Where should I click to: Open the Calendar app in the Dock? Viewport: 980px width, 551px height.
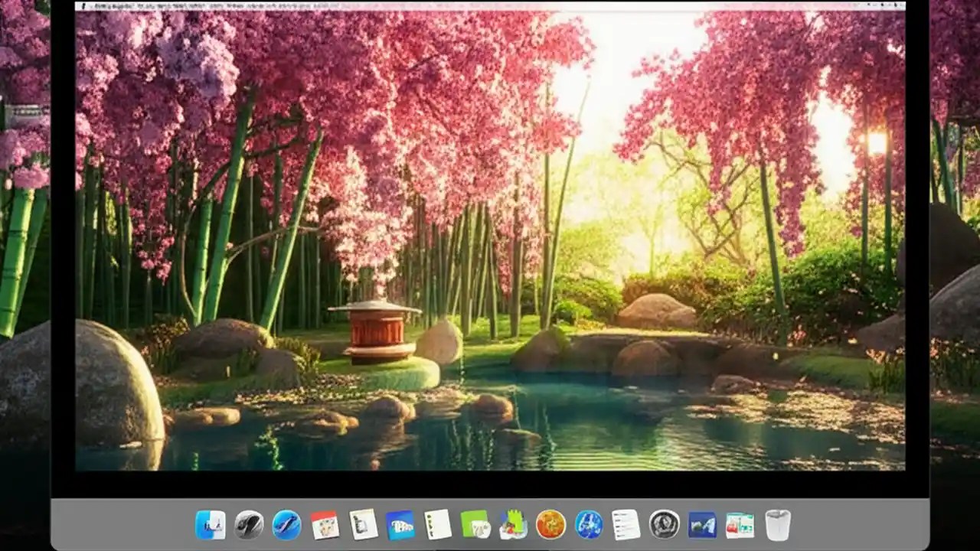click(322, 525)
